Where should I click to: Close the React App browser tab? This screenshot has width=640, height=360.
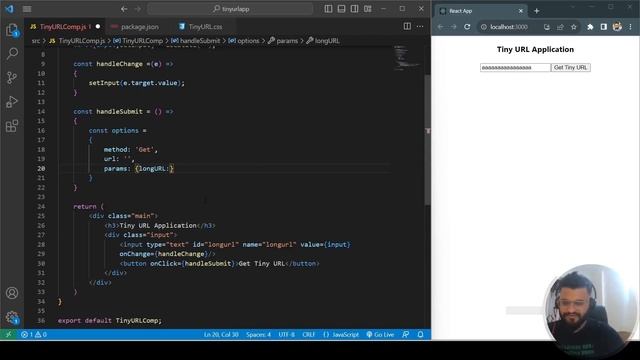point(520,11)
